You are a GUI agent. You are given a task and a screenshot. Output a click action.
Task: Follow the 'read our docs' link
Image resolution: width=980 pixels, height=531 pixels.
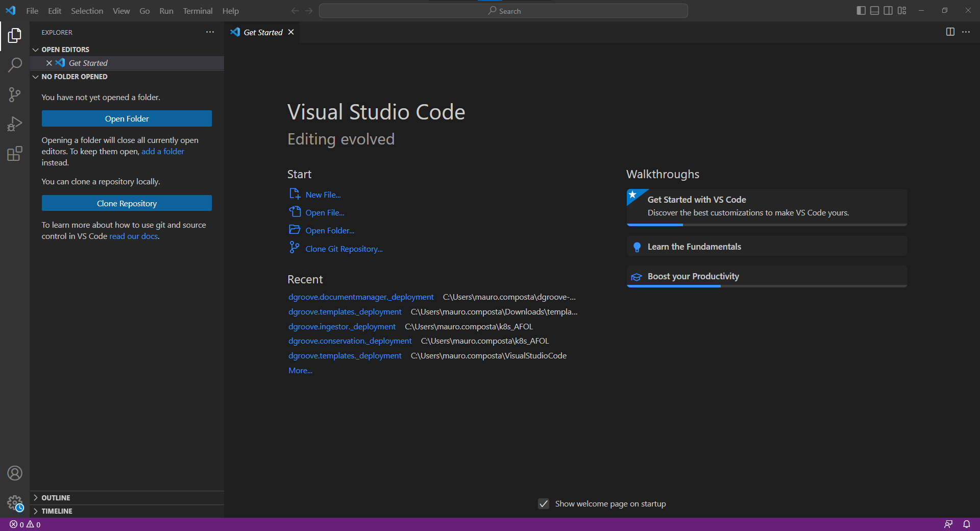coord(133,236)
